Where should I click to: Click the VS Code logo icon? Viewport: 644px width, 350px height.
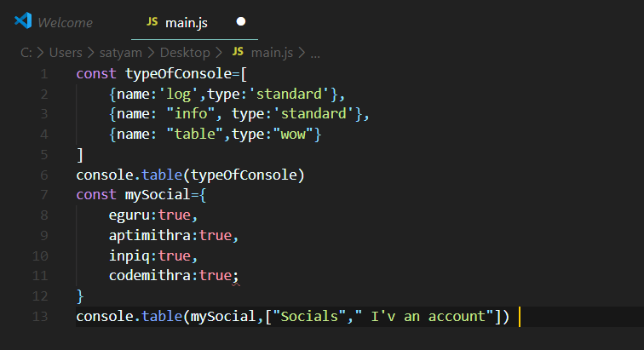point(23,20)
